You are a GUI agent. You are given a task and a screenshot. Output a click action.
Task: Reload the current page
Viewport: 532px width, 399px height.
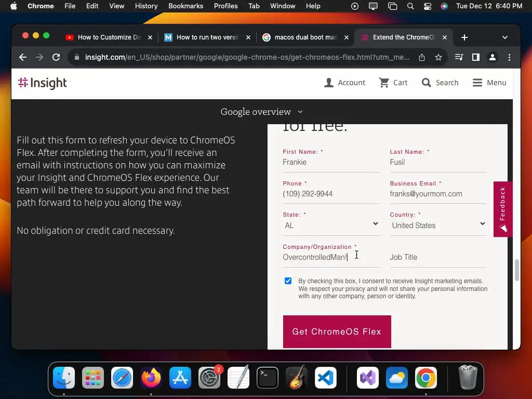click(x=56, y=57)
